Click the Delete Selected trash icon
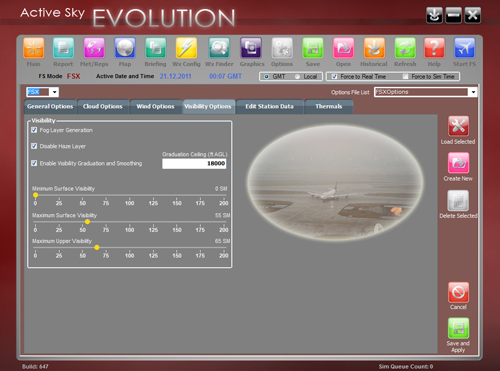500x371 pixels. coord(458,201)
